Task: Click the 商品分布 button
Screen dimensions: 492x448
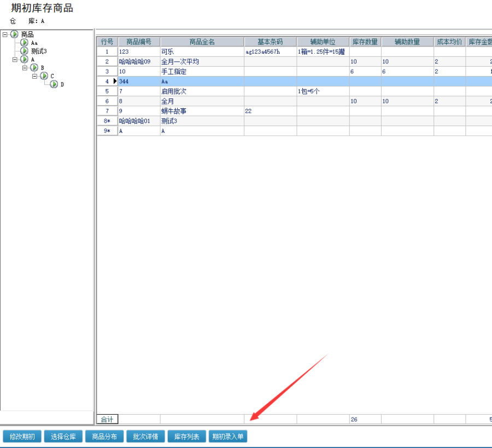Action: pos(104,437)
